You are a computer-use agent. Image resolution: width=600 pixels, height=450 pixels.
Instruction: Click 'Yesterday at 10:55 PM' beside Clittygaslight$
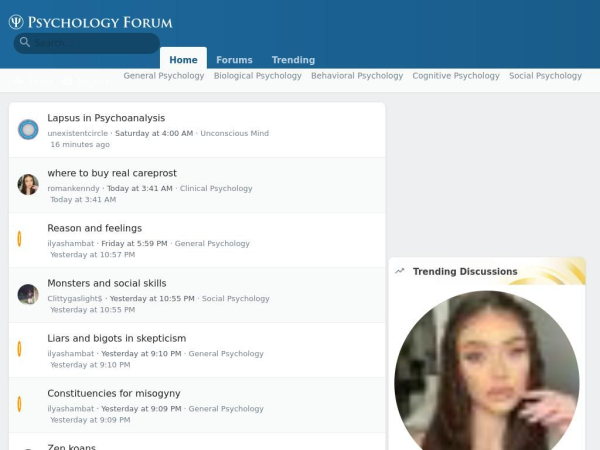(152, 298)
